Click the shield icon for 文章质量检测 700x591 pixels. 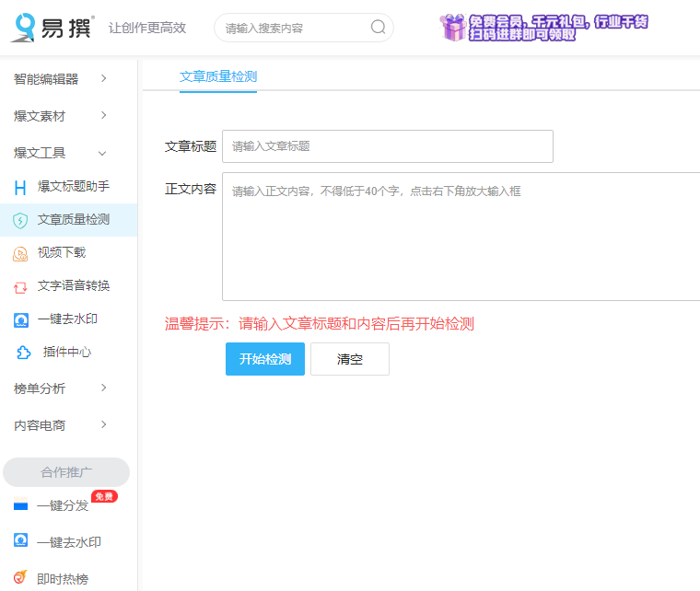pos(20,220)
